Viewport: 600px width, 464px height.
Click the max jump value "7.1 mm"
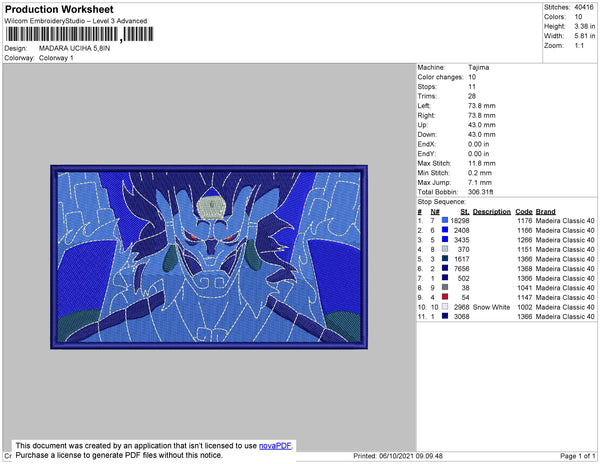point(480,182)
